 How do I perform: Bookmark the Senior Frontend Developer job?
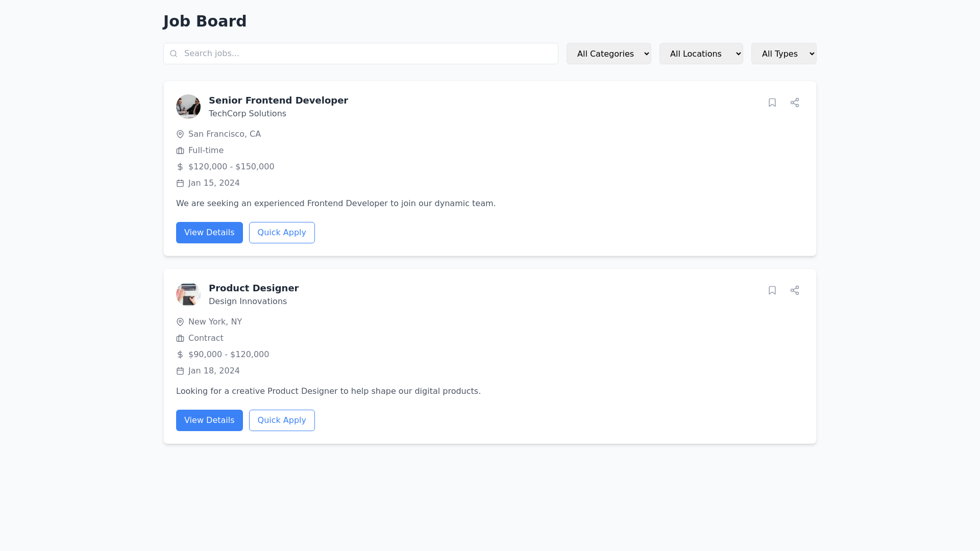772,103
